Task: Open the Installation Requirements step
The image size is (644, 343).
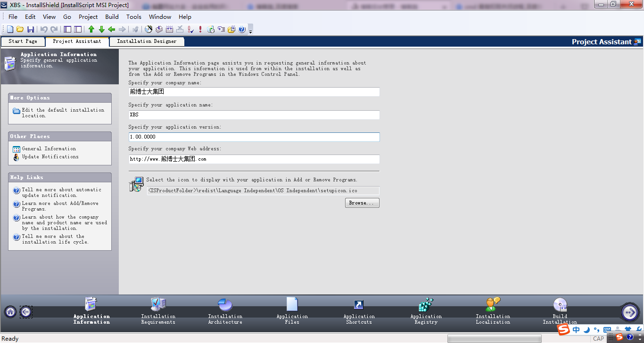Action: coord(158,311)
